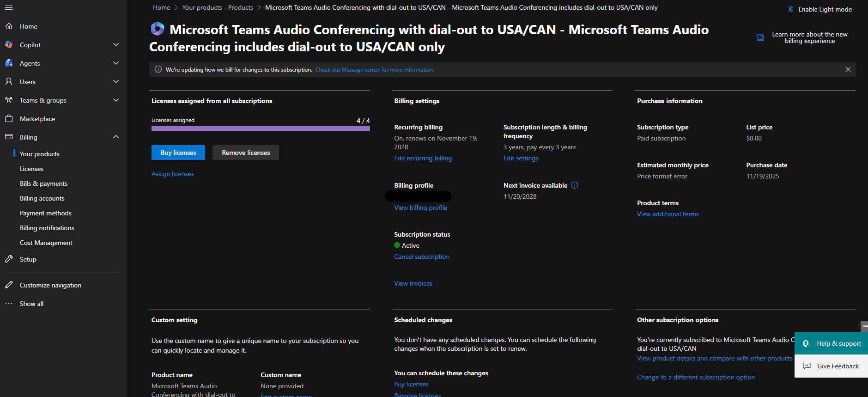This screenshot has width=868, height=397.
Task: Click Cancel subscription link
Action: pos(422,257)
